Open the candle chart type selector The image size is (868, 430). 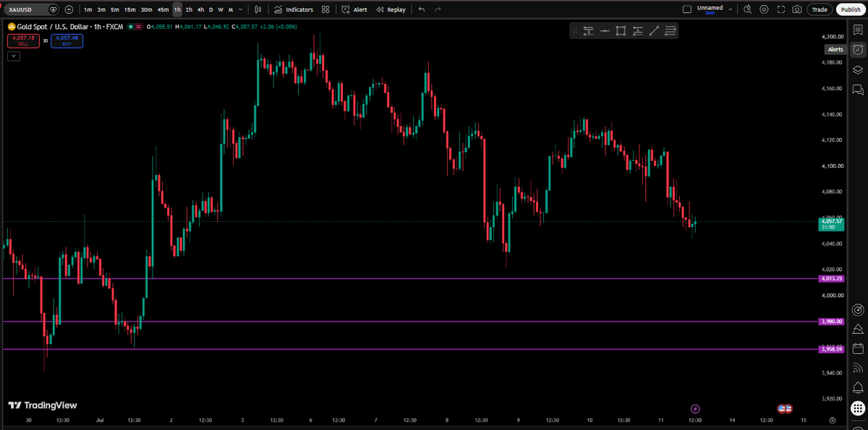pos(258,9)
